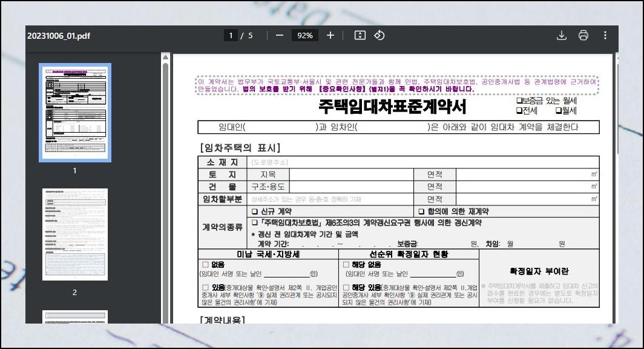This screenshot has width=644, height=349.
Task: Check the 월세 checkbox
Action: tap(559, 111)
